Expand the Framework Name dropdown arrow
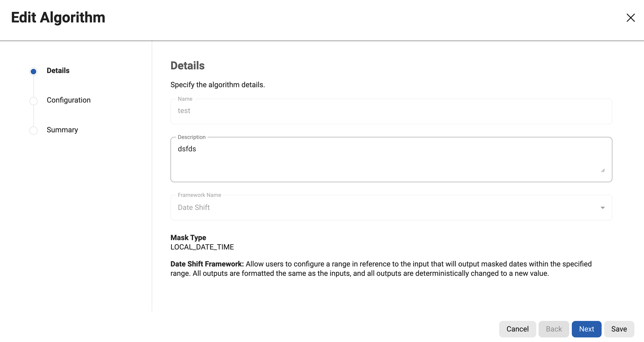The width and height of the screenshot is (644, 342). coord(603,208)
